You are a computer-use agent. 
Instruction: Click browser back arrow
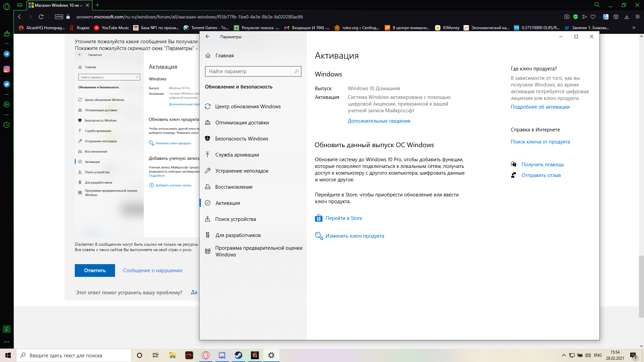pos(19,17)
